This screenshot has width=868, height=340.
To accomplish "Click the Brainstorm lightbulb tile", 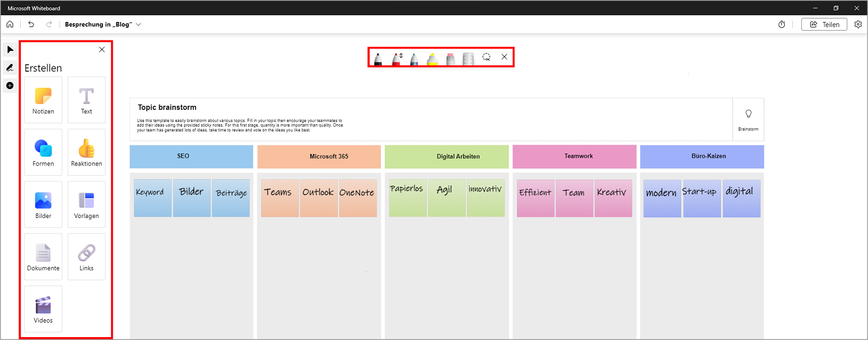I will 748,119.
